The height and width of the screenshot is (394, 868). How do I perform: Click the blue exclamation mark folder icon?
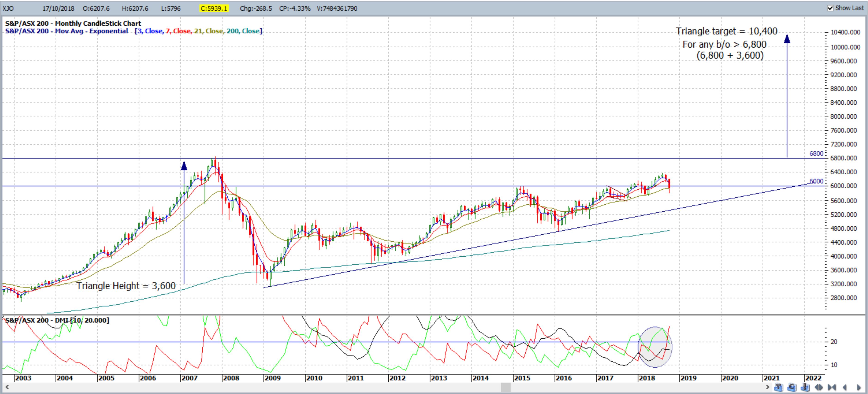(805, 387)
